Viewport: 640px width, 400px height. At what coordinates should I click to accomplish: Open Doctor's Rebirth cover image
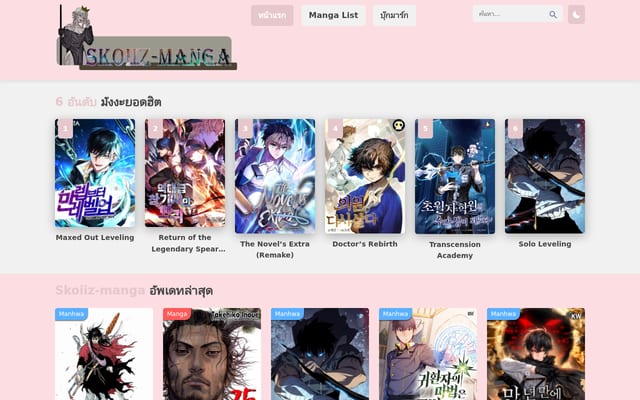365,176
